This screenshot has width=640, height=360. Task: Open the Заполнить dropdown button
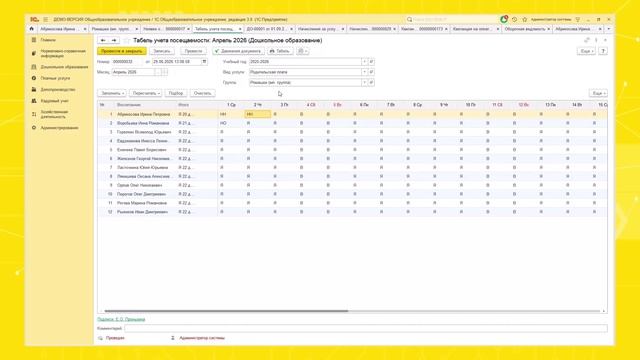coord(112,93)
